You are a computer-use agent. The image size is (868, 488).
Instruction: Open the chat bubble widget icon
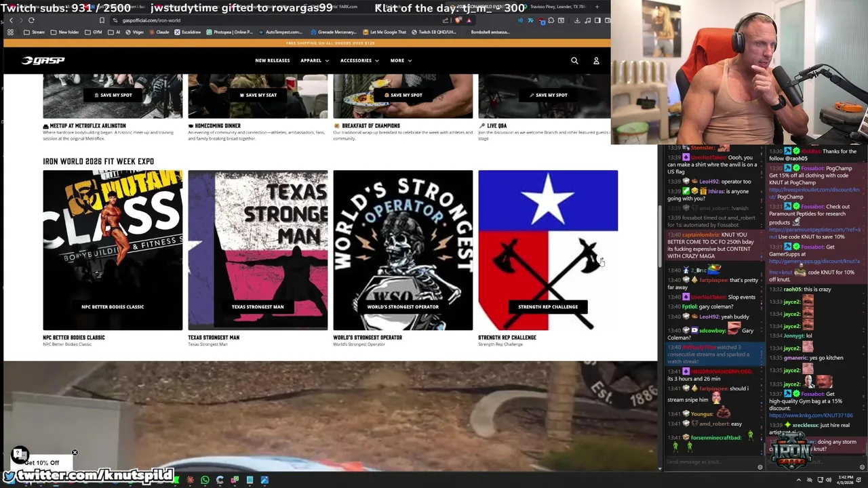pos(20,454)
